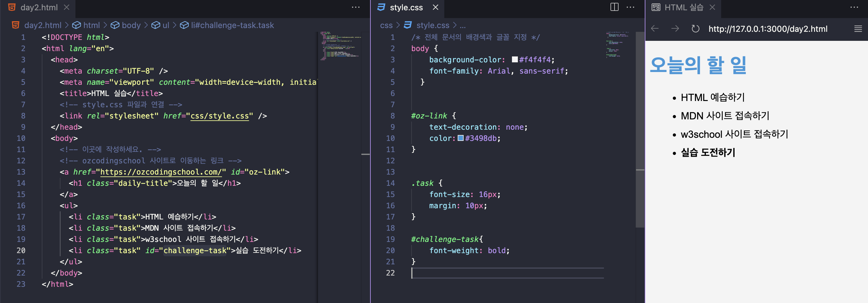
Task: Close the day2.html tab
Action: point(67,7)
